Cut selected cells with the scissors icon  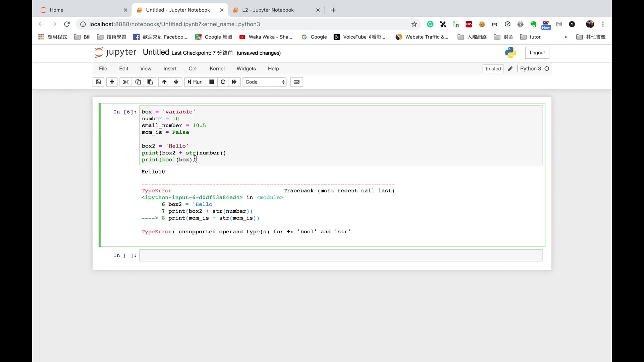(126, 82)
